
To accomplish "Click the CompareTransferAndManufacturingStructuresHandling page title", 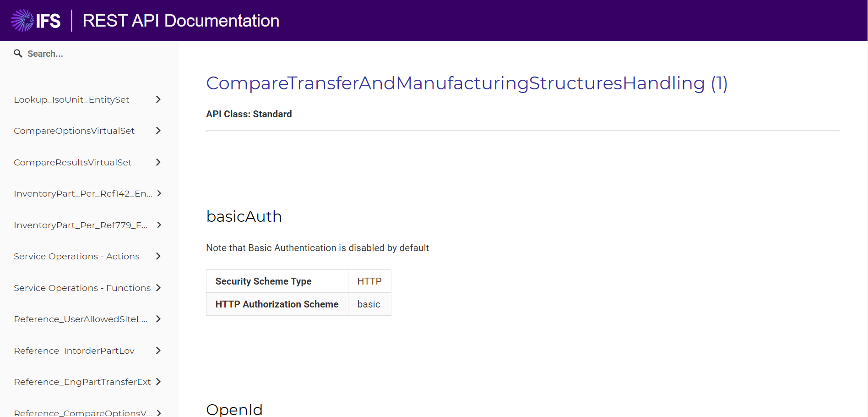I will [x=467, y=83].
